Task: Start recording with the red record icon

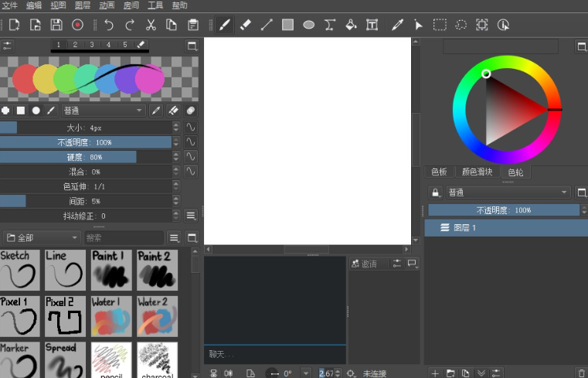Action: 77,26
